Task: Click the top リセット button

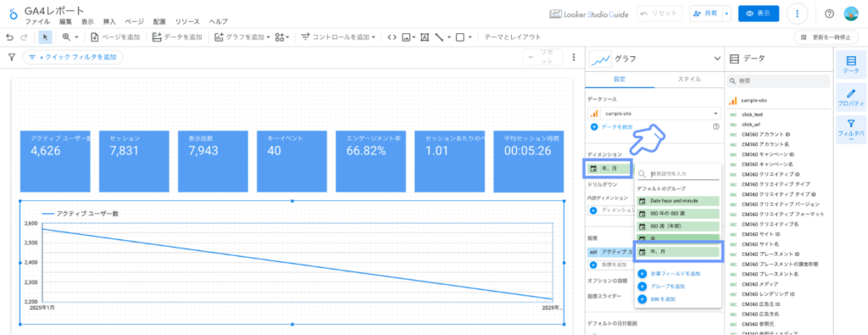Action: coord(659,14)
